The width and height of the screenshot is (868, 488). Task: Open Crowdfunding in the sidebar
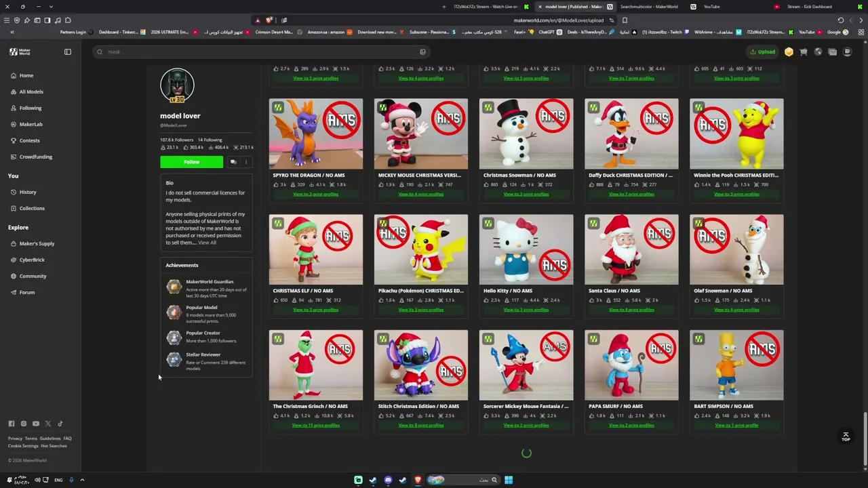(35, 157)
